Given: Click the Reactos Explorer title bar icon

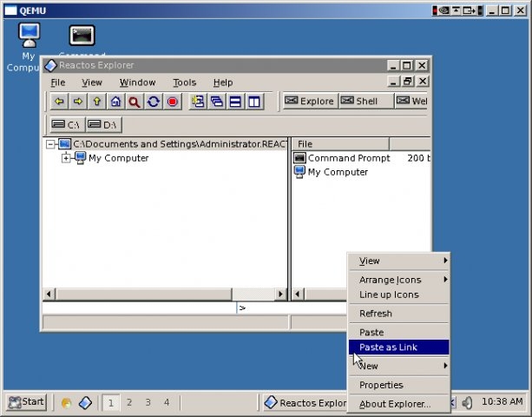Looking at the screenshot, I should pyautogui.click(x=50, y=65).
